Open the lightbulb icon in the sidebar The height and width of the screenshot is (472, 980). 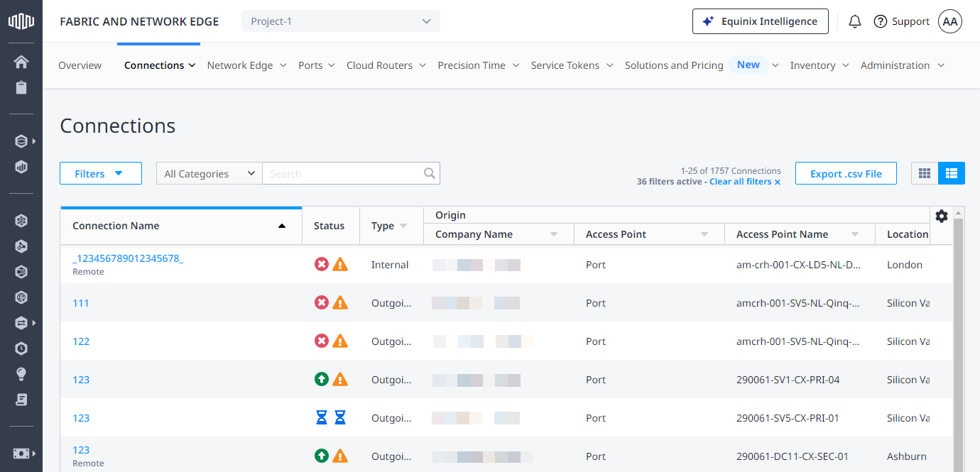pos(21,374)
